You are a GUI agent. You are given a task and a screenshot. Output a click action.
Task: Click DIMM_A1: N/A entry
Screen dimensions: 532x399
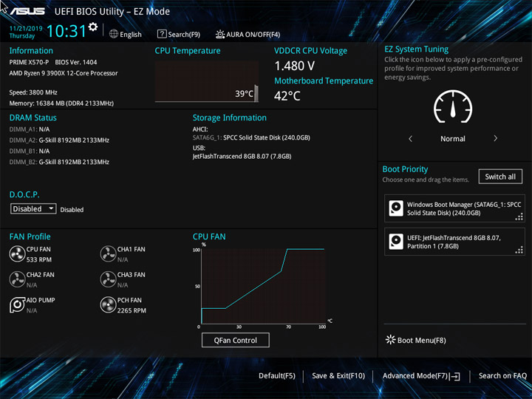point(30,129)
